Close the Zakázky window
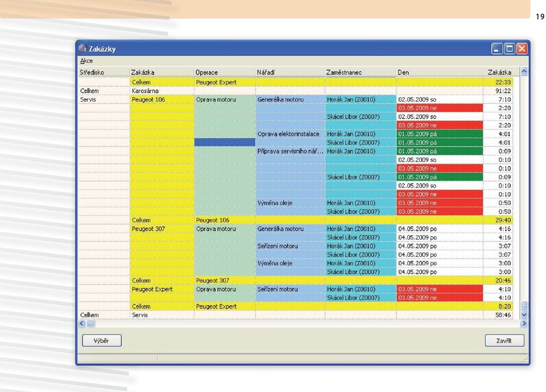Viewport: 546px width, 392px height. pos(522,49)
